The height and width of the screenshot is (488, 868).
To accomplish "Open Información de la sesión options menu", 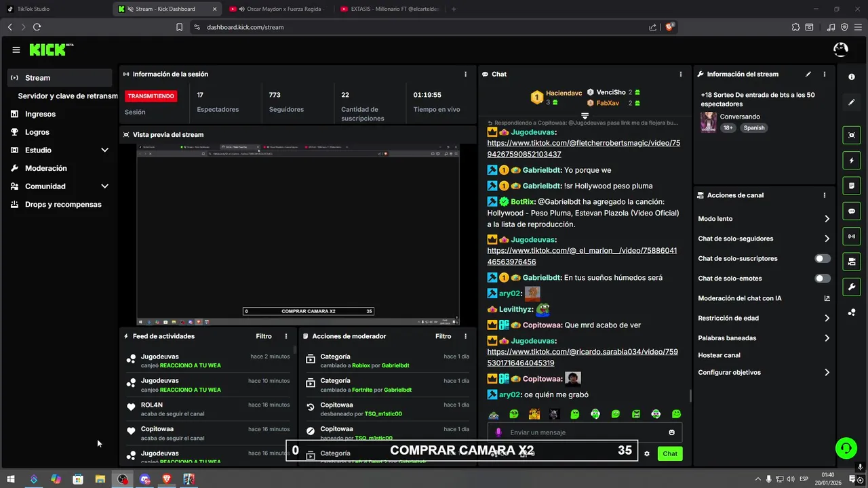I will pos(465,74).
